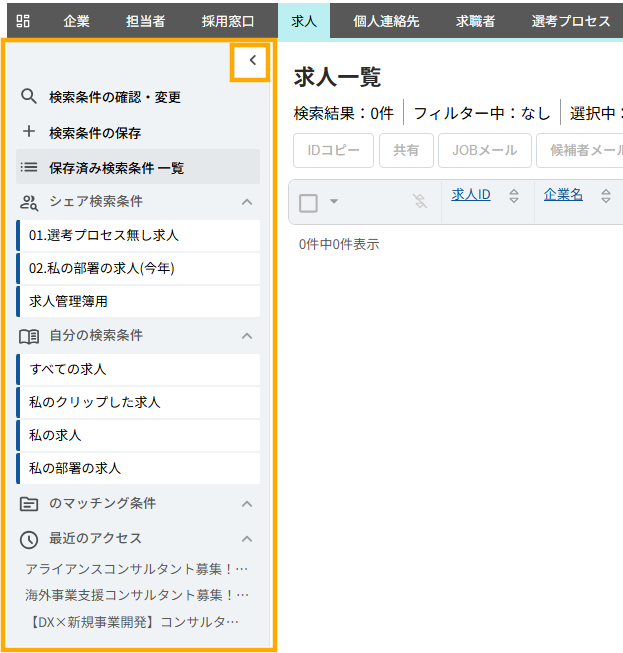Image resolution: width=623 pixels, height=653 pixels.
Task: Tick the select-all checkbox in table header
Action: point(309,203)
